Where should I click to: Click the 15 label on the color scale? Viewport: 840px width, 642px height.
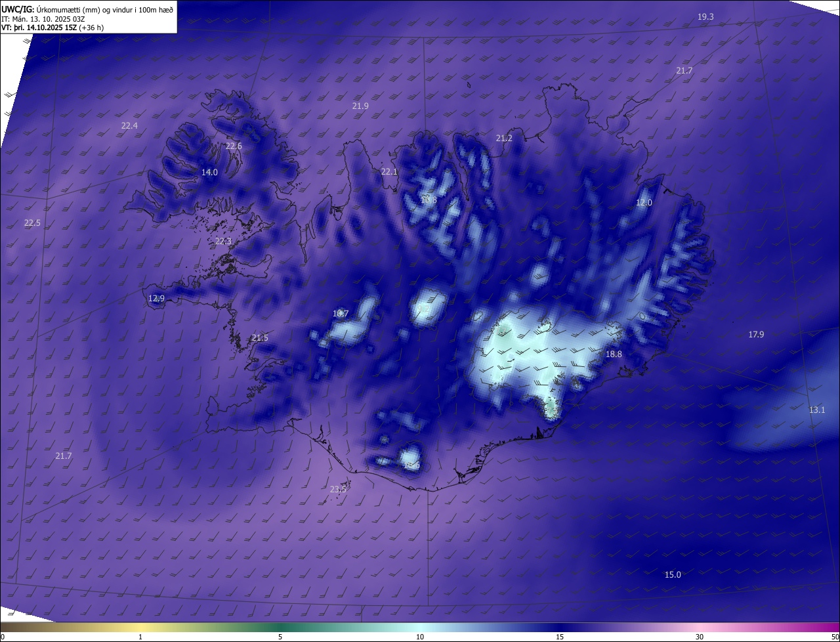(x=560, y=637)
